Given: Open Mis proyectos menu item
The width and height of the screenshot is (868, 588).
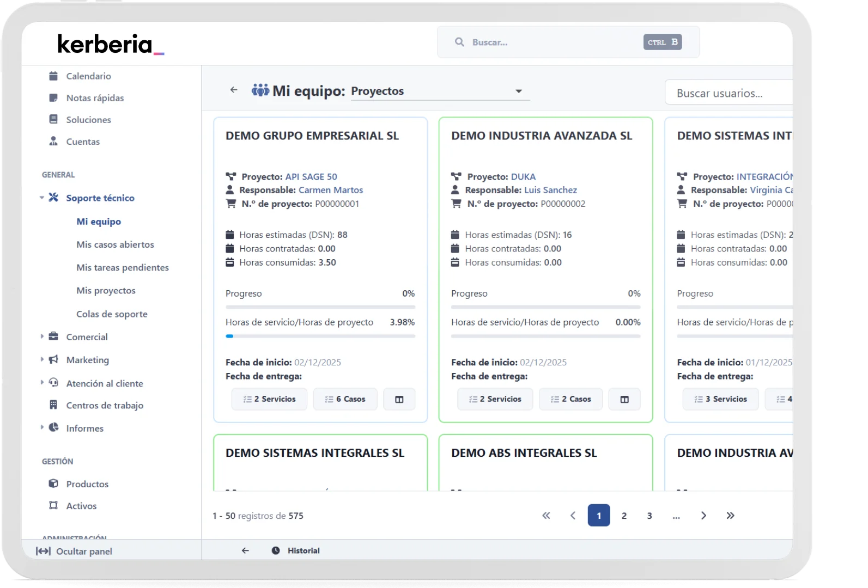Looking at the screenshot, I should tap(106, 290).
